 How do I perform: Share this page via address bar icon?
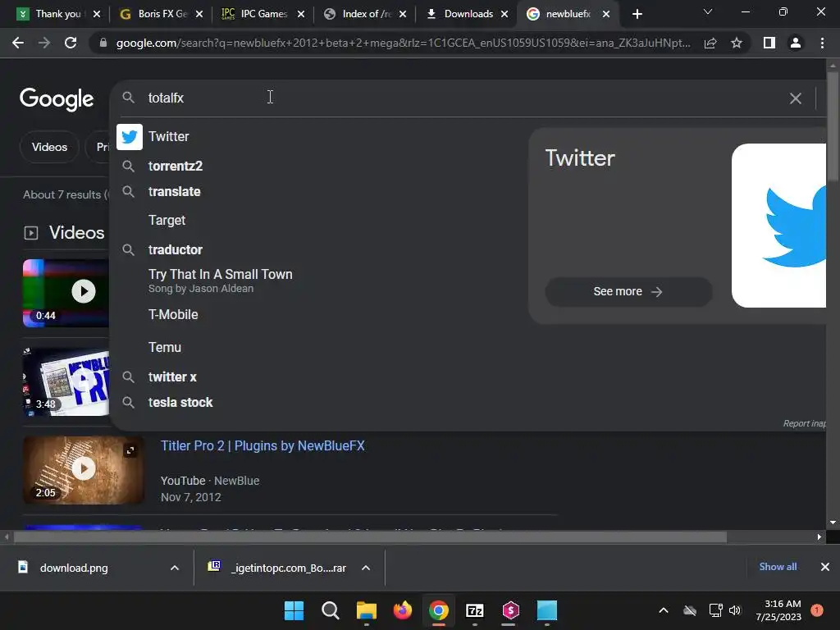pyautogui.click(x=710, y=43)
